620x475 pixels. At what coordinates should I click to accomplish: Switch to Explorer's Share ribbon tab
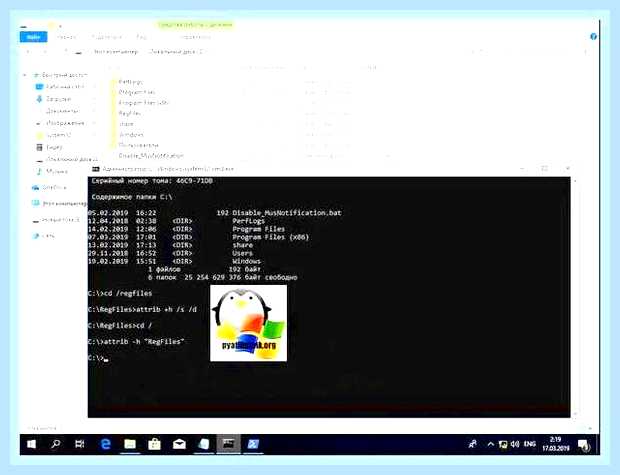pos(106,37)
